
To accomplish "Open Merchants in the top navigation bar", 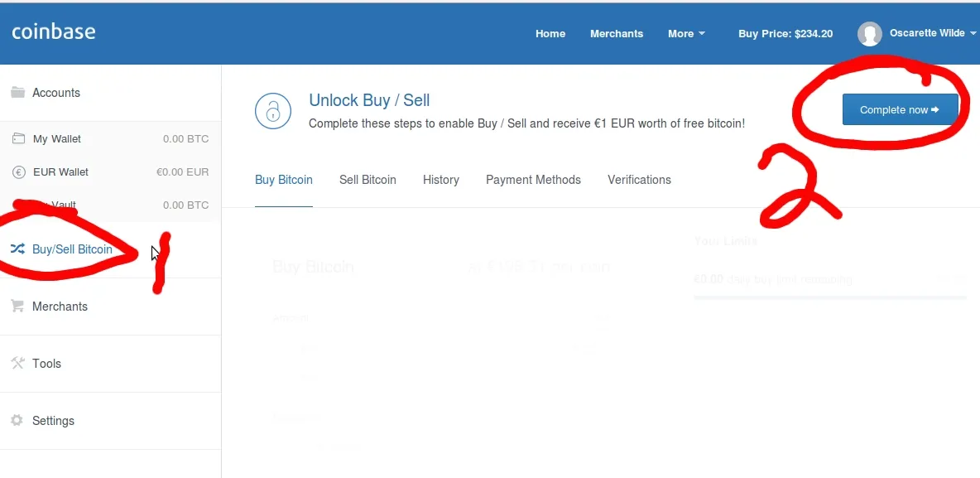I will 617,34.
